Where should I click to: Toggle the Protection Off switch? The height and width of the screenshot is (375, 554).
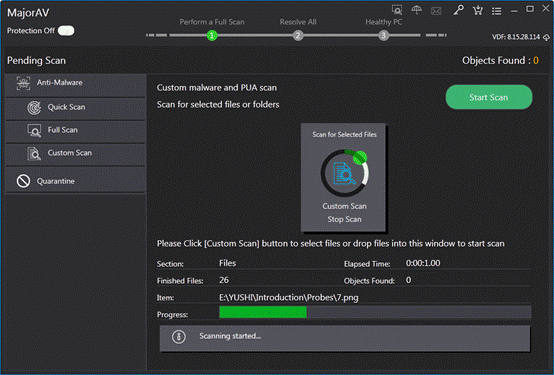66,31
